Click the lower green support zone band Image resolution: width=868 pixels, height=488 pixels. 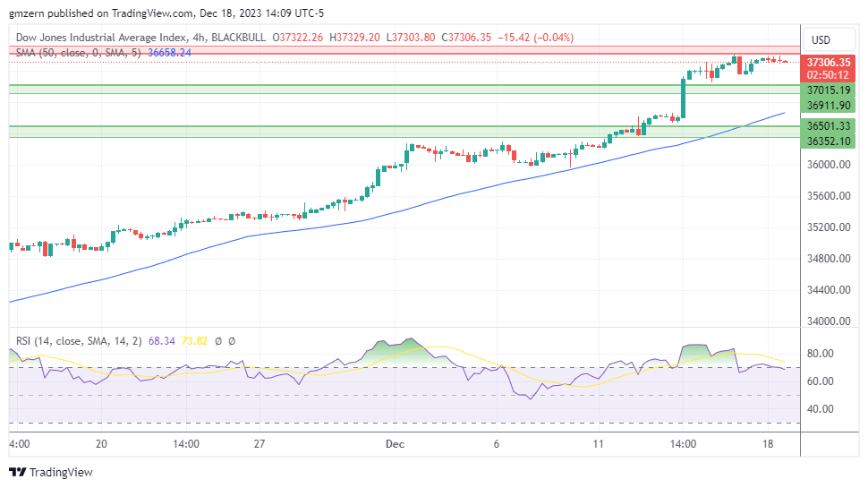coord(404,132)
